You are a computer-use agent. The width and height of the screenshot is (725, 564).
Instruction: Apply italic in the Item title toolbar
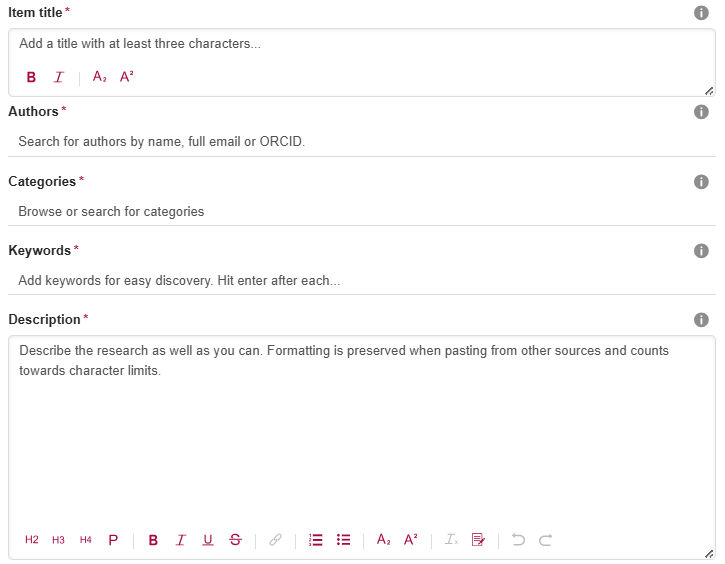click(59, 77)
